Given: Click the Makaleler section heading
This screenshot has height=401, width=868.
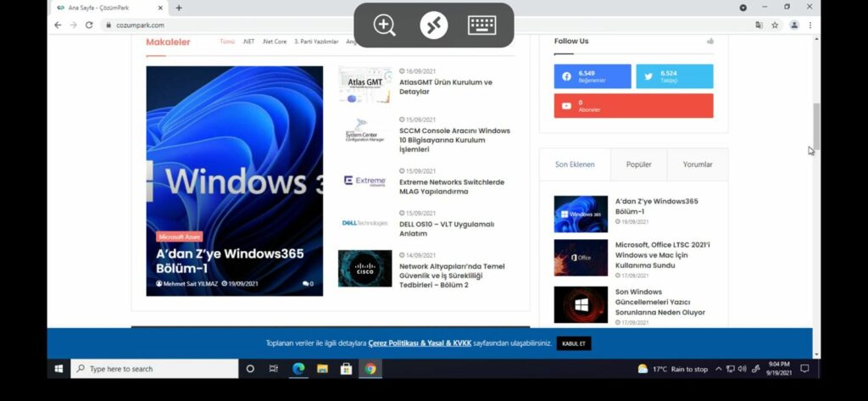Looking at the screenshot, I should 169,42.
